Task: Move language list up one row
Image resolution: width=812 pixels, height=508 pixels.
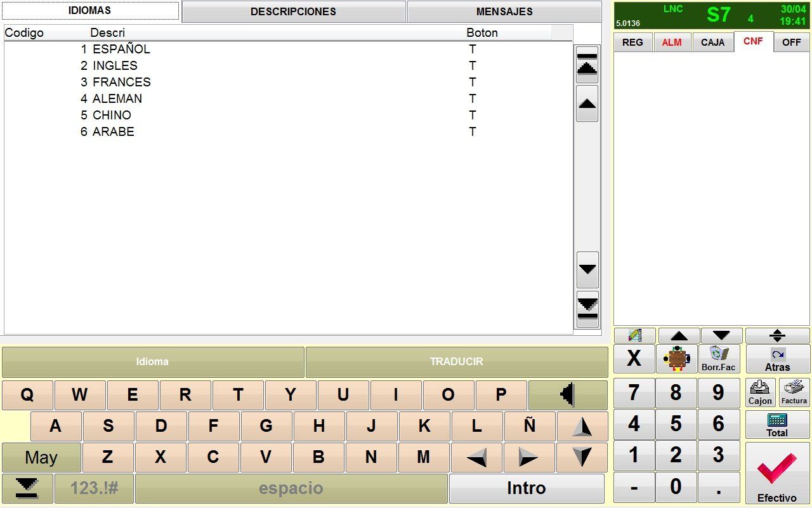Action: pos(587,104)
